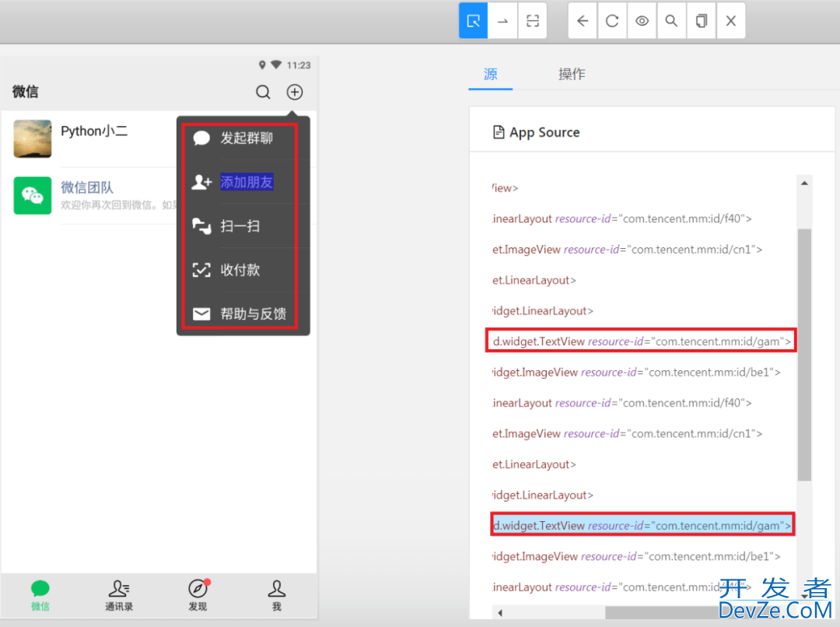Open Search for element magnifier

tap(671, 21)
